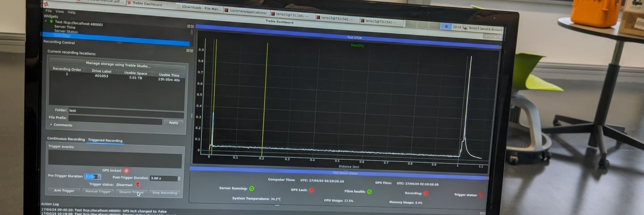Screen dimensions: 644x215
Task: Select Server Time in Widgets tree
Action: (x=65, y=27)
